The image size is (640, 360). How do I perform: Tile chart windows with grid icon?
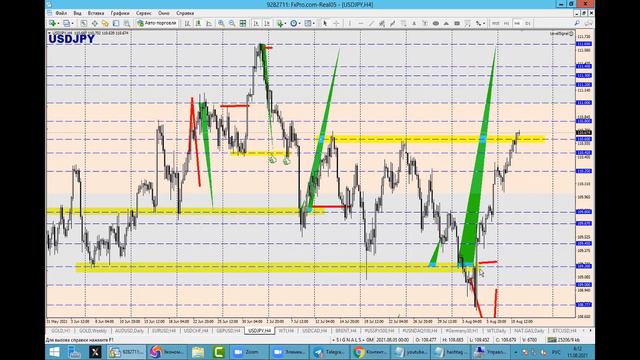click(243, 23)
